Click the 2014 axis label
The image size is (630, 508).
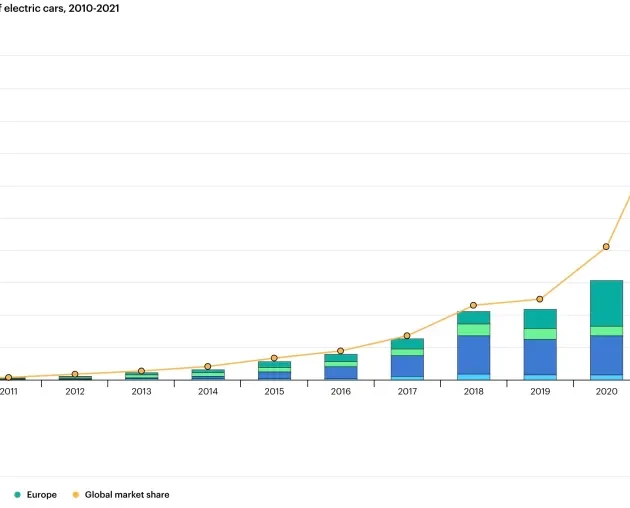[208, 391]
